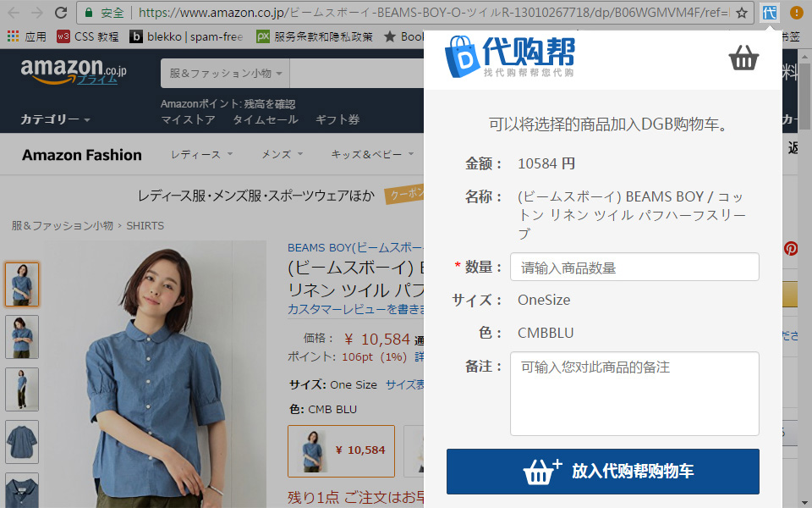The image size is (812, 508).
Task: Click Amazonポイント: 残高を確認 link
Action: [x=228, y=103]
